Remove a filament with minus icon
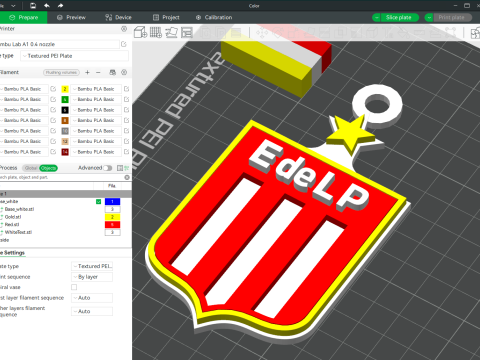The width and height of the screenshot is (480, 360). [x=98, y=72]
